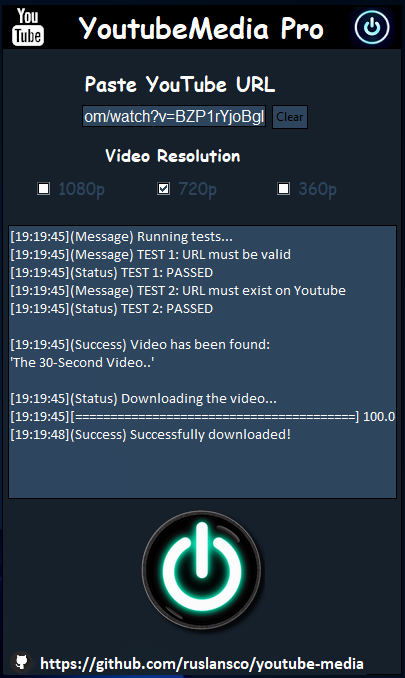The width and height of the screenshot is (405, 678).
Task: Open the github.com/ruslansco/youtube-media link
Action: [x=201, y=663]
